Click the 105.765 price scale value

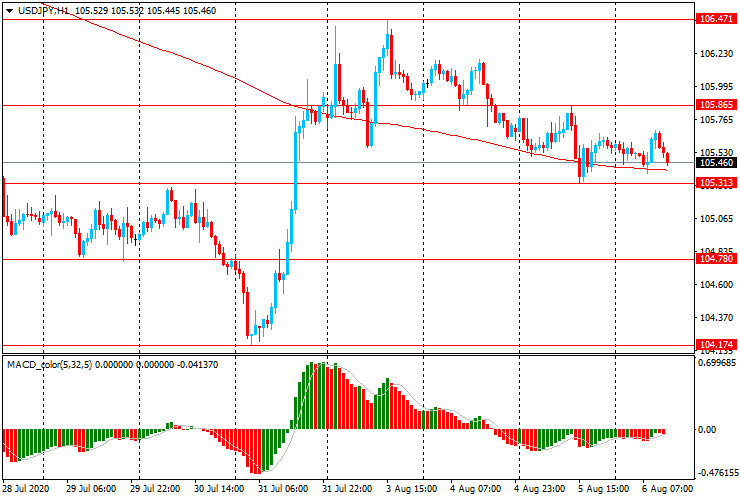point(716,120)
